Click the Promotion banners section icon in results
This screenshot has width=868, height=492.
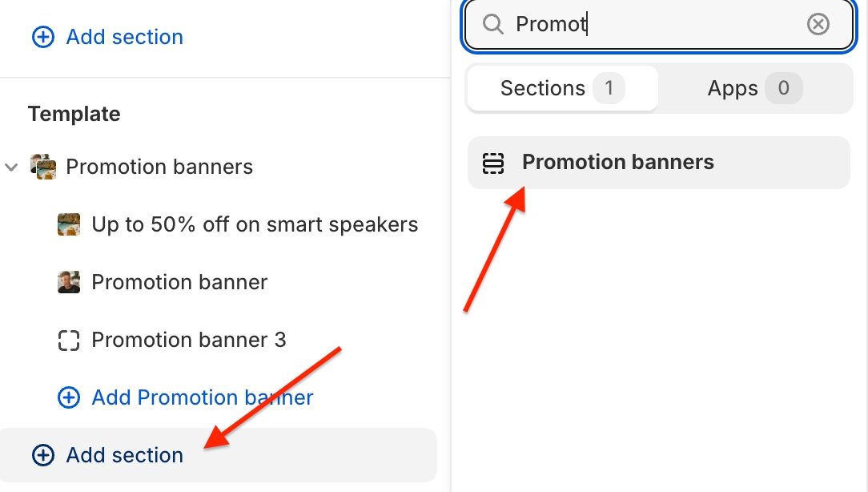[493, 163]
